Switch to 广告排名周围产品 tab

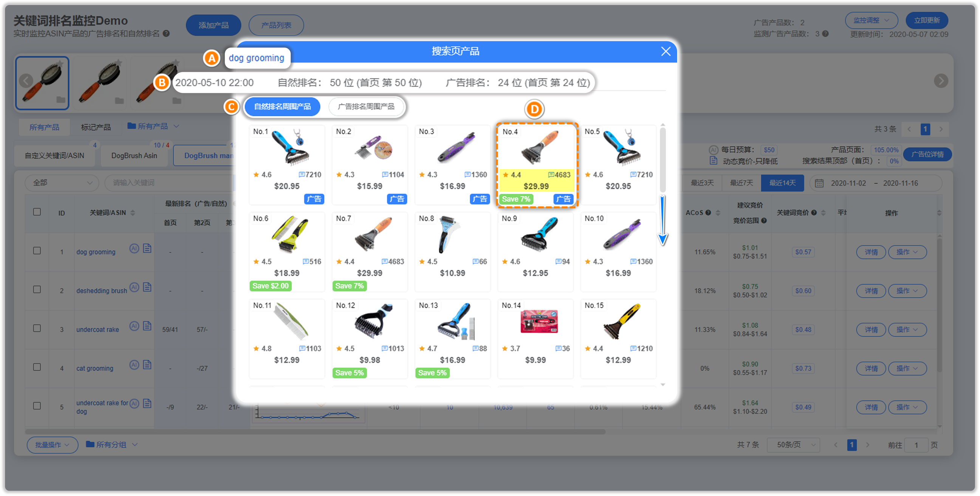(x=366, y=107)
